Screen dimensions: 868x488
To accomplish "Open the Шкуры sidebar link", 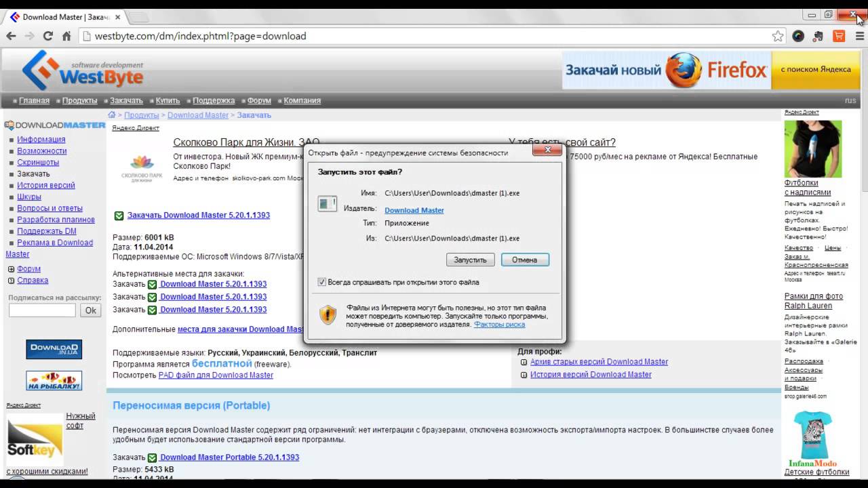I will [x=29, y=197].
